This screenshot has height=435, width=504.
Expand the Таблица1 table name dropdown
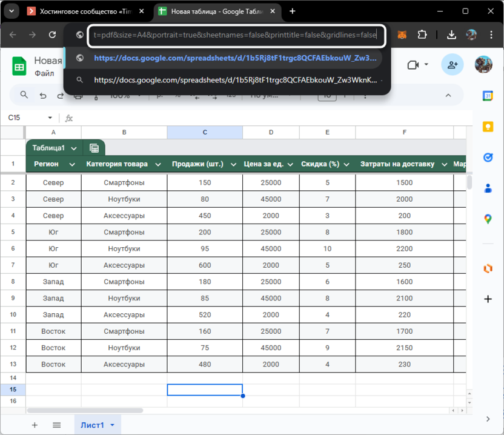(74, 148)
